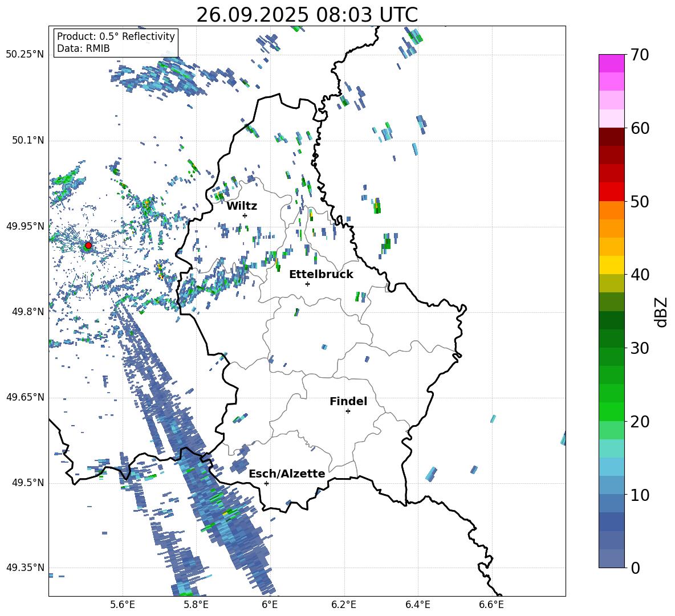675x616 pixels.
Task: Click the turquoise colorbar segment below 20
Action: (611, 448)
